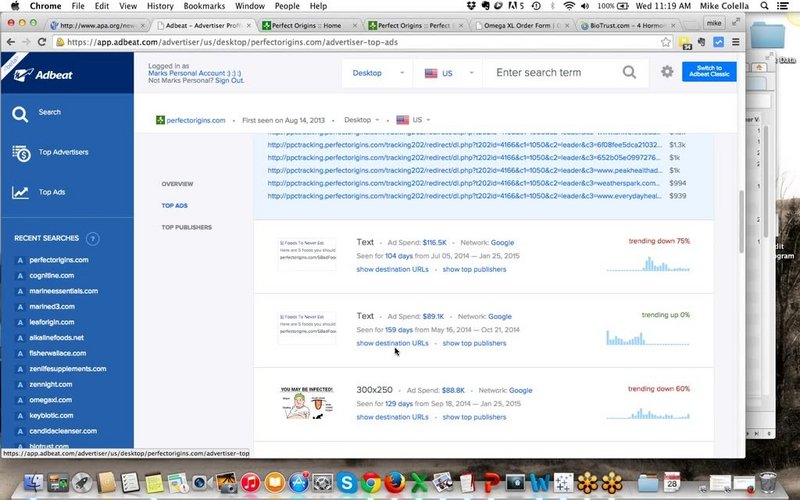
Task: Click Switch to Adbeat Classic button
Action: click(709, 71)
